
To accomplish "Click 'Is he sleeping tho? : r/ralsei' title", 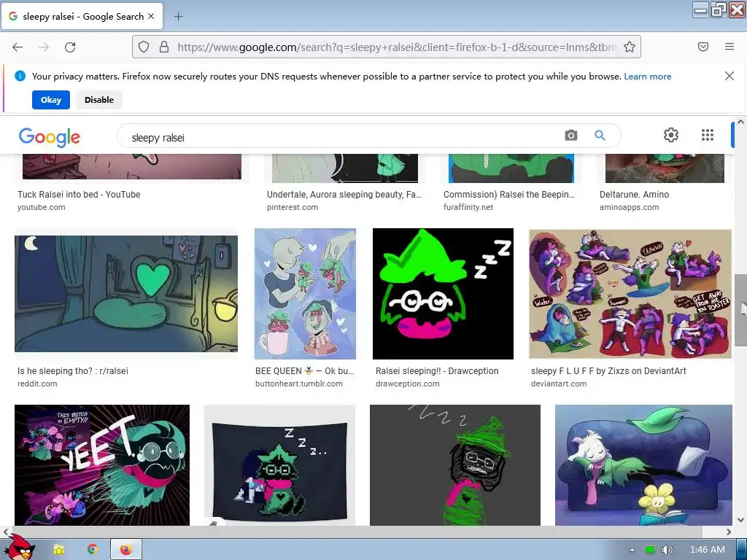I will click(x=73, y=371).
